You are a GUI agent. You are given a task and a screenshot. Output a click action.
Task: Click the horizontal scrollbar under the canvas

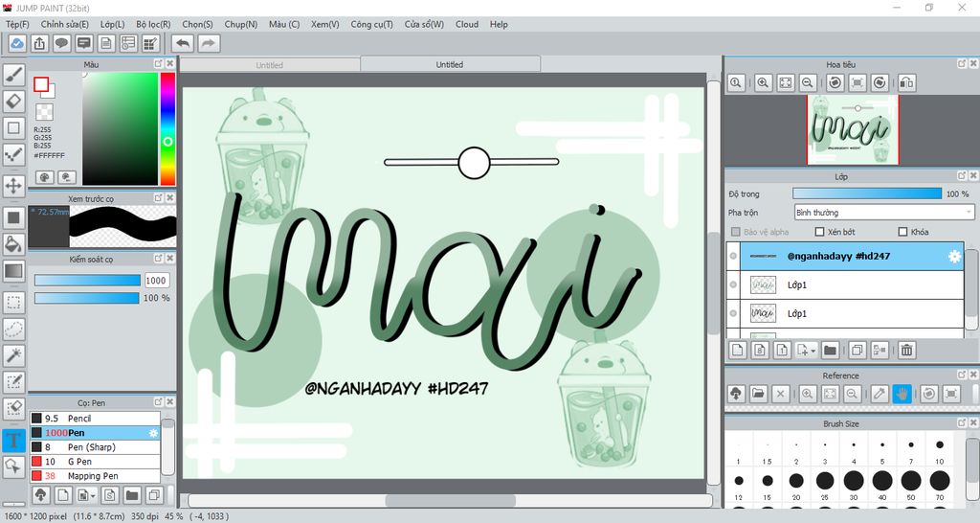coord(450,500)
